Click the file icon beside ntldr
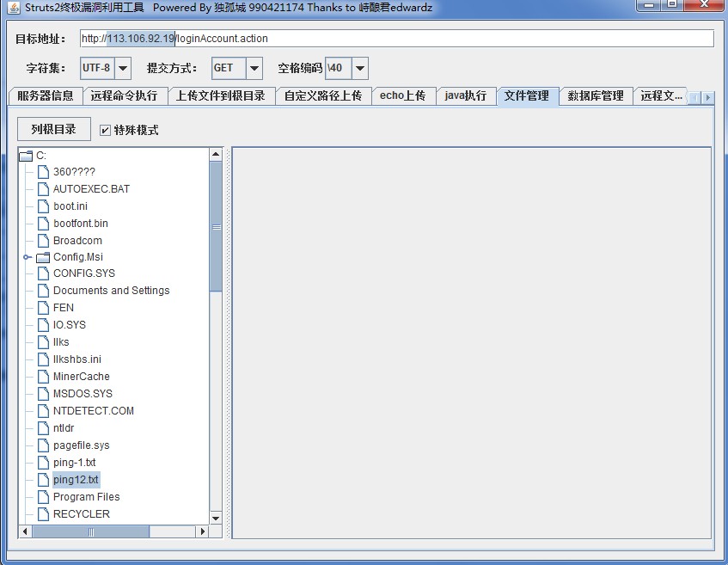This screenshot has width=728, height=565. [43, 428]
